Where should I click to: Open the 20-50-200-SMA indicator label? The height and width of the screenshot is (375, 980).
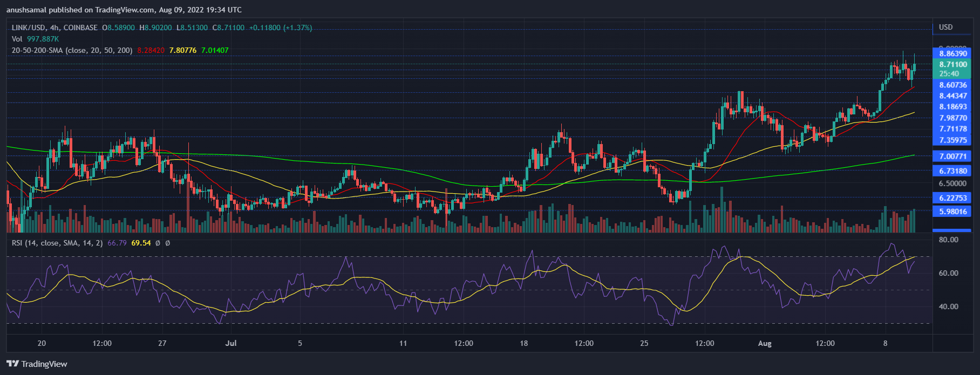(x=72, y=50)
